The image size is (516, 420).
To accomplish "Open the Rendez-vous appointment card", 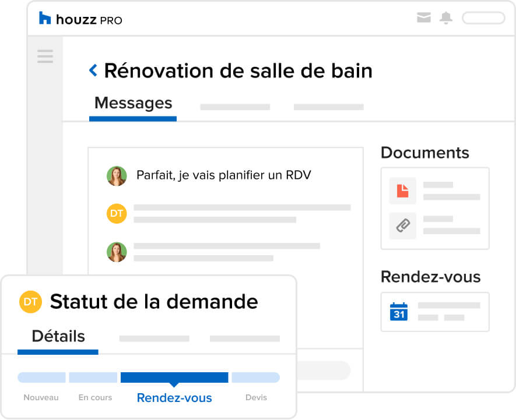I will point(435,312).
